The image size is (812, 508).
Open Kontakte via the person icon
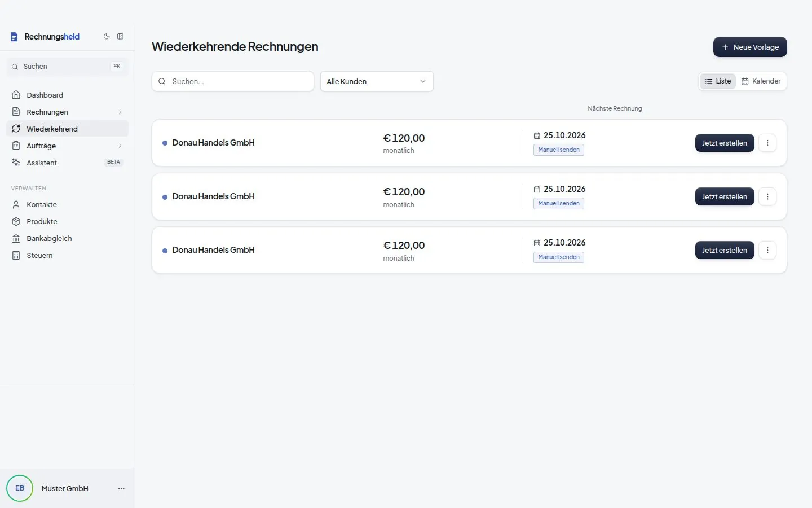[x=16, y=204]
